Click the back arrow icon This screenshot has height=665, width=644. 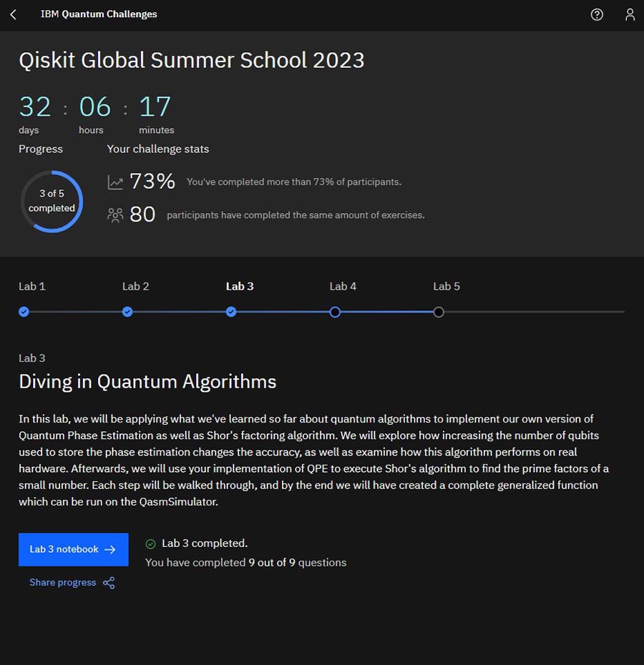tap(13, 14)
